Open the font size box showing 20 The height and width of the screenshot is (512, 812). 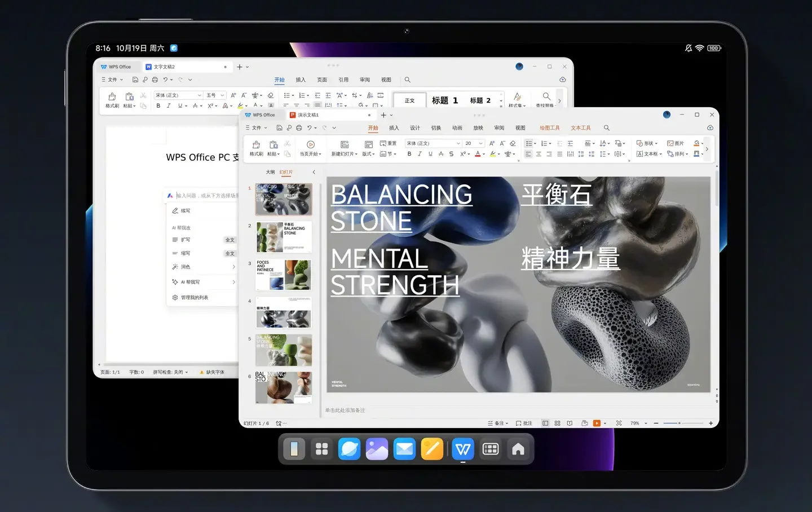coord(474,143)
